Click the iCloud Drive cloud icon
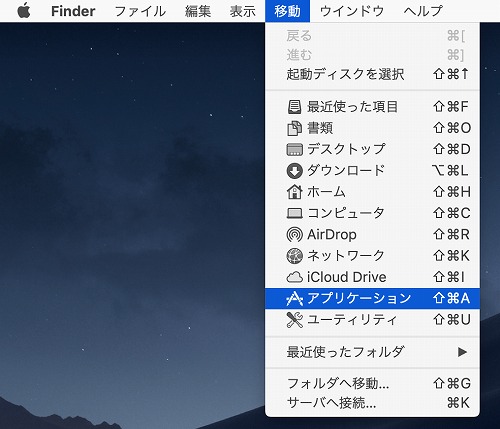Image resolution: width=500 pixels, height=429 pixels. coord(294,277)
